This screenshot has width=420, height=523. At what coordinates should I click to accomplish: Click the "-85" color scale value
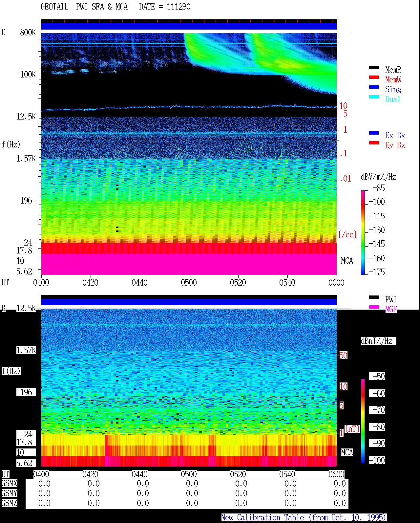(x=379, y=188)
